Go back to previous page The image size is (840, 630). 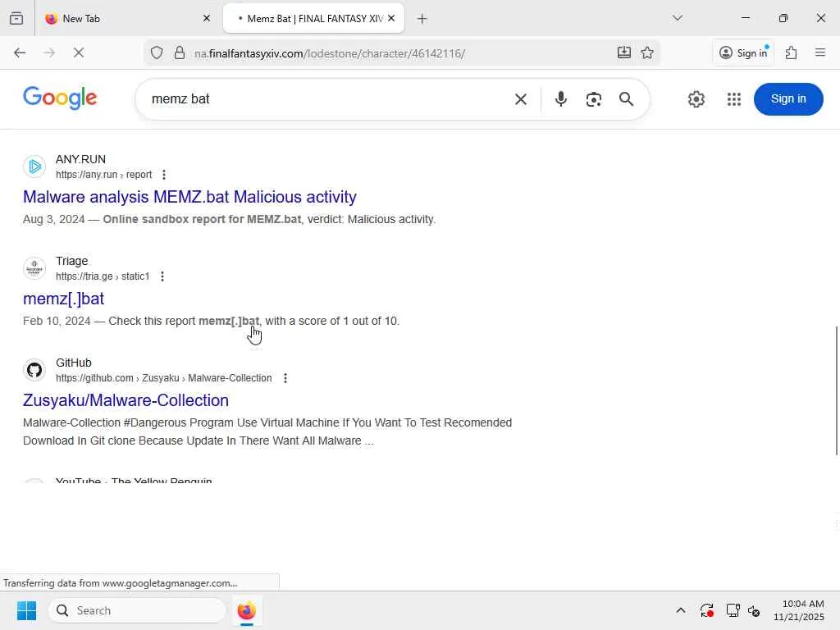(x=20, y=52)
